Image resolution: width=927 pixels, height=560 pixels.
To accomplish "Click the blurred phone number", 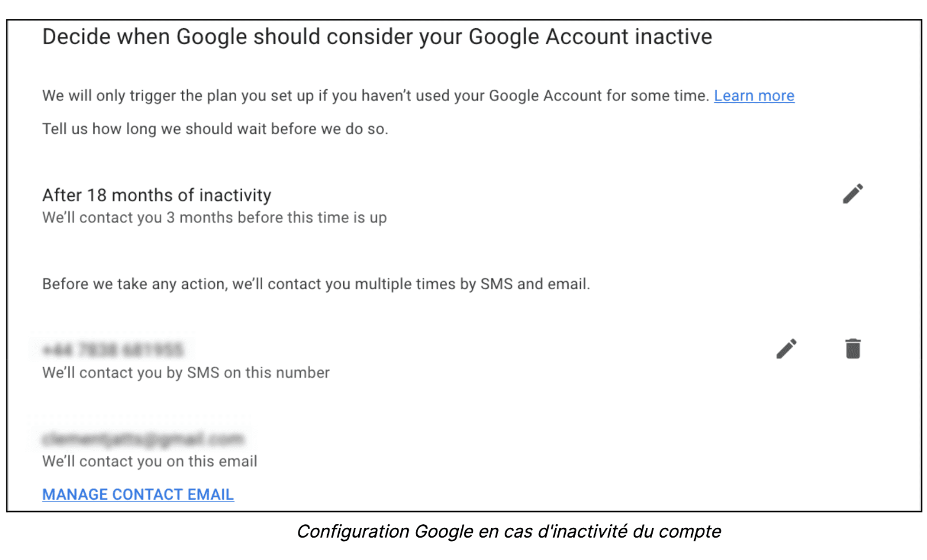I will (113, 350).
